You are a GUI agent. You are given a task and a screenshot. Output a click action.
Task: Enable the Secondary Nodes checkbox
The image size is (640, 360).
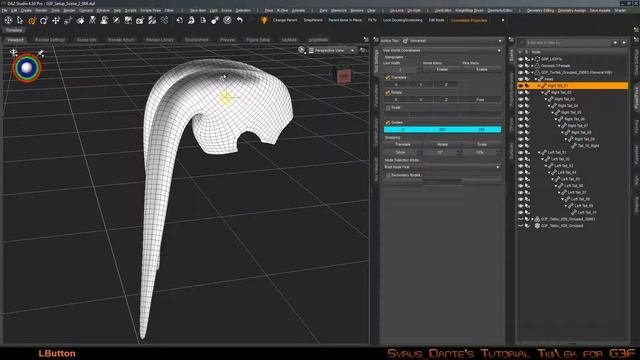coord(388,175)
